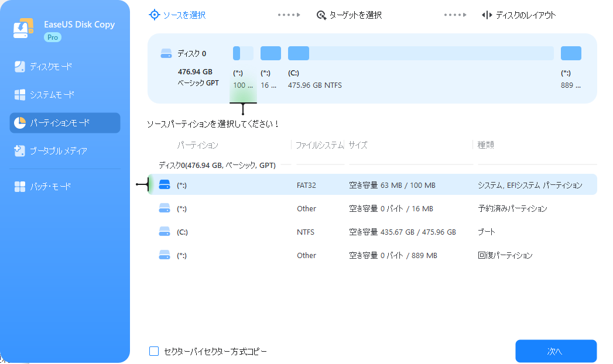Click the サイズ column header
The image size is (613, 364).
pos(358,145)
